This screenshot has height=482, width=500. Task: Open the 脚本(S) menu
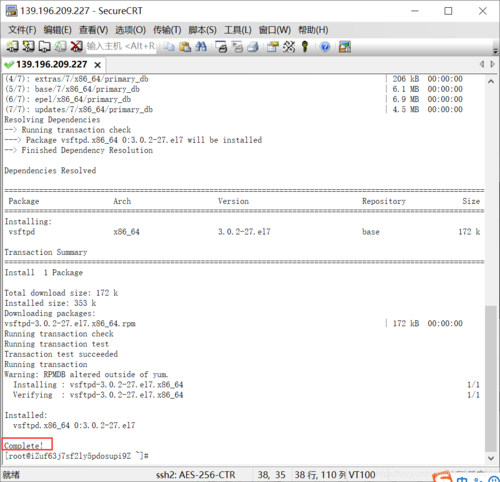[x=202, y=30]
